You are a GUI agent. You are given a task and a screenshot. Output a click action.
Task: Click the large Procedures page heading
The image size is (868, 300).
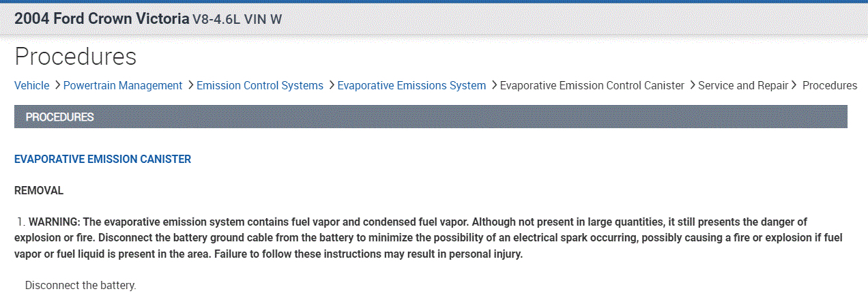(75, 57)
